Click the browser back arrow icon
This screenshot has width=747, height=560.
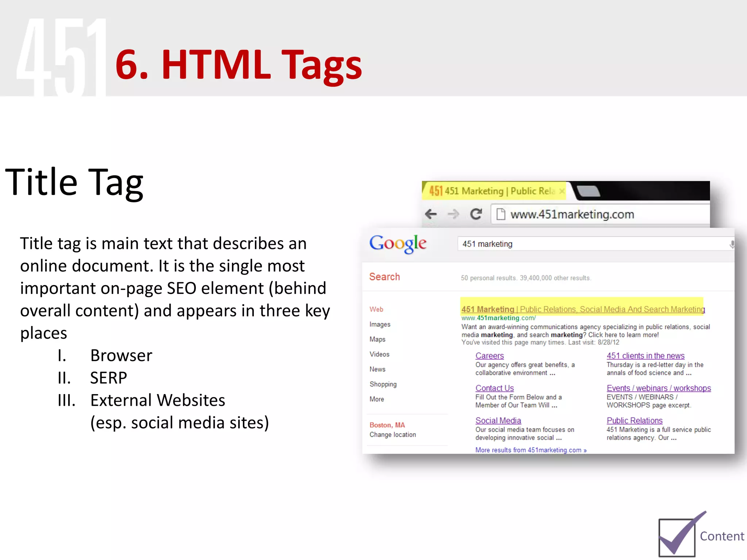(x=431, y=214)
